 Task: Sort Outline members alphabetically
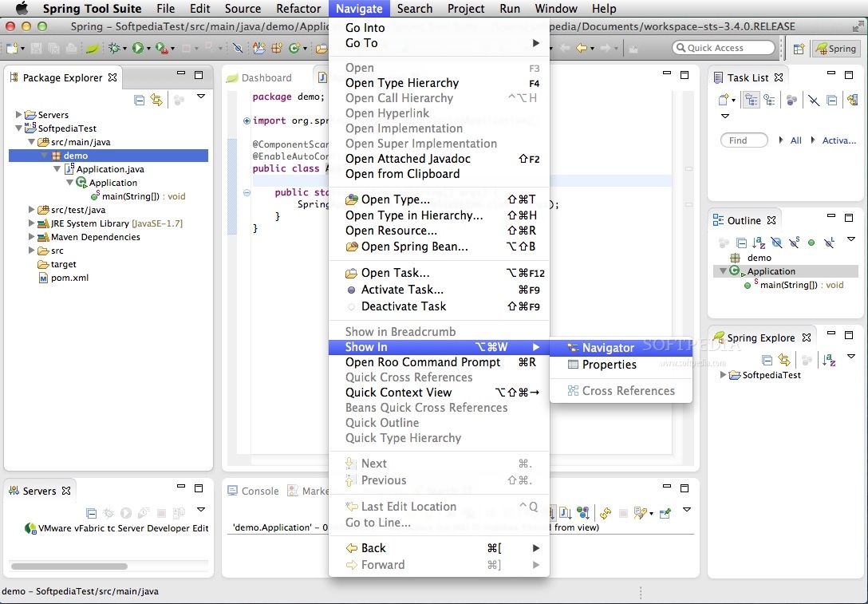(x=759, y=243)
